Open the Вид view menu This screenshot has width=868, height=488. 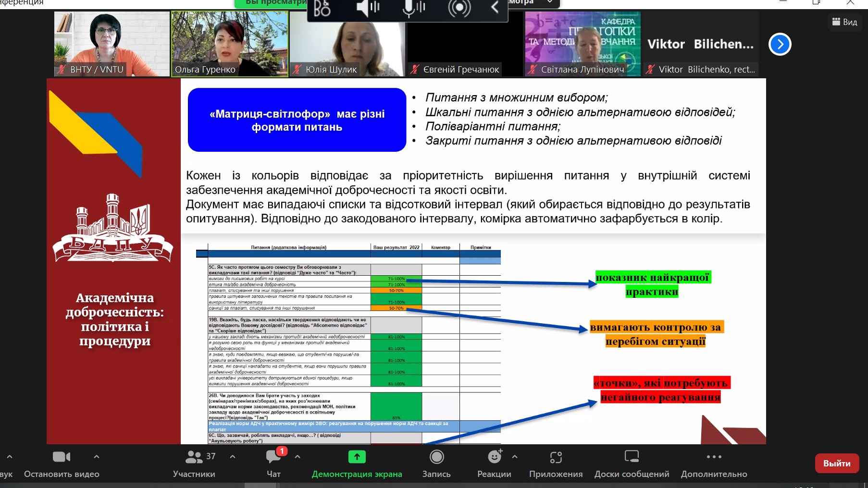(844, 22)
